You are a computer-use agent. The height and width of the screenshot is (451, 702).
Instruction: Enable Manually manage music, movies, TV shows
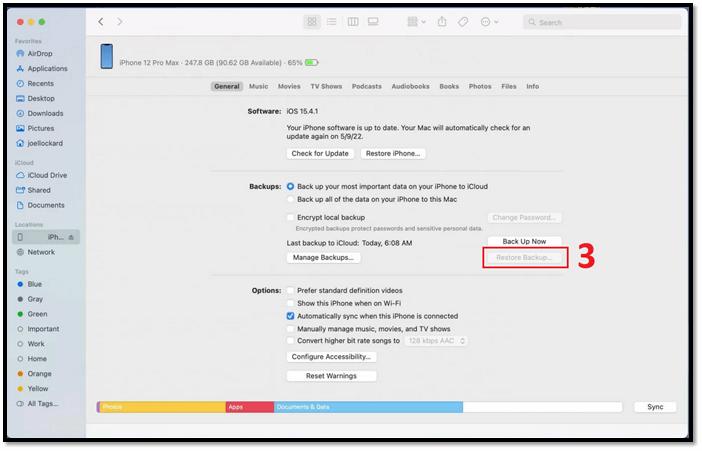click(291, 329)
